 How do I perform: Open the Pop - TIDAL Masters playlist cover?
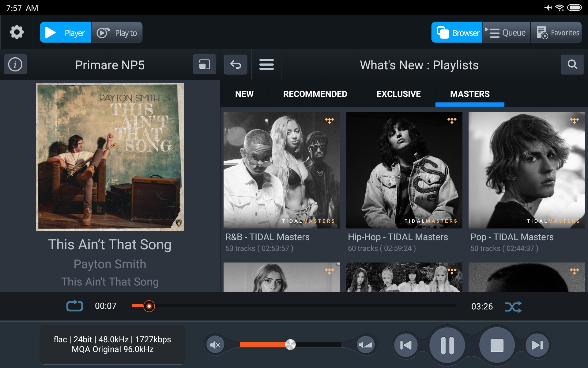pos(527,170)
